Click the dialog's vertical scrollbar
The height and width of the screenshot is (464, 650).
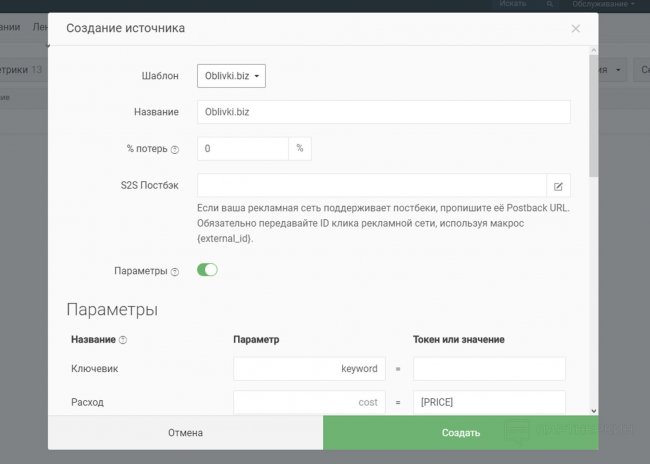[593, 120]
